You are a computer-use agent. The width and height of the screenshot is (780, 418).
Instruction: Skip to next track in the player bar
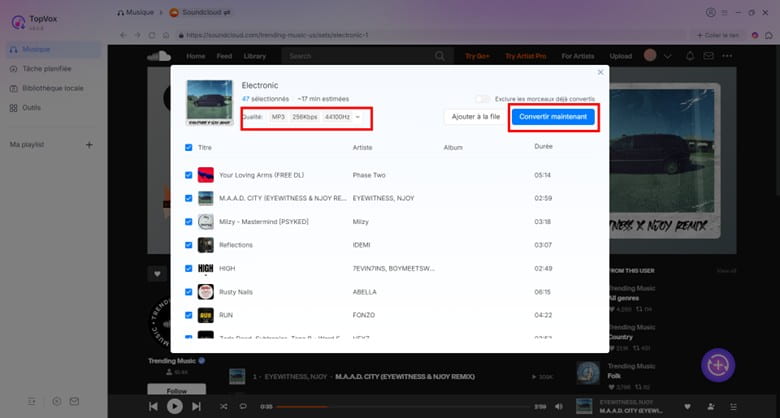[x=196, y=407]
